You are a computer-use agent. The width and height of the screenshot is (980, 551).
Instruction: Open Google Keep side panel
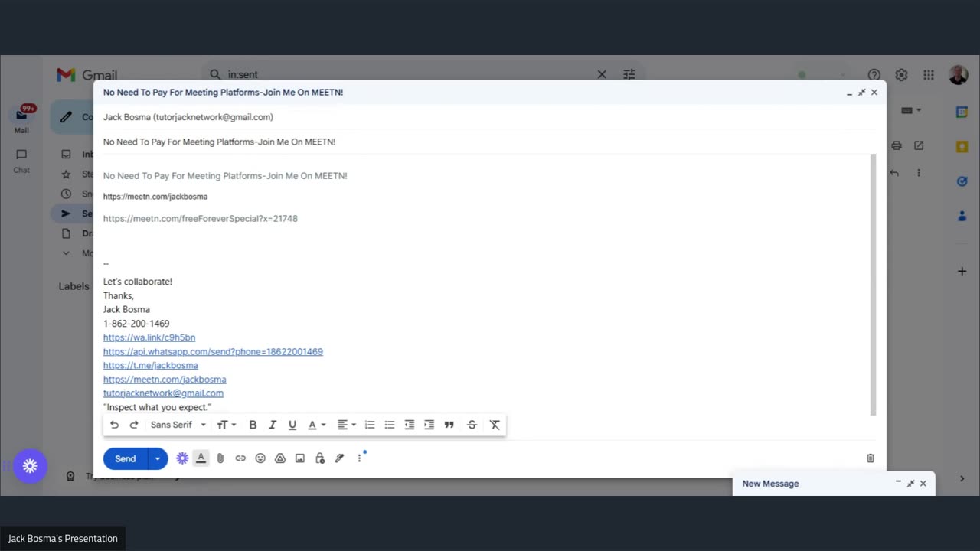[x=962, y=146]
